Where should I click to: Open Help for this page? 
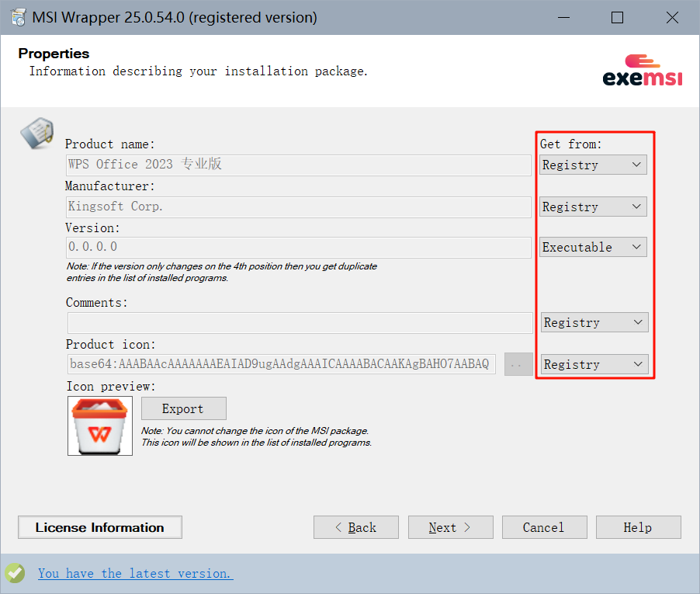638,527
